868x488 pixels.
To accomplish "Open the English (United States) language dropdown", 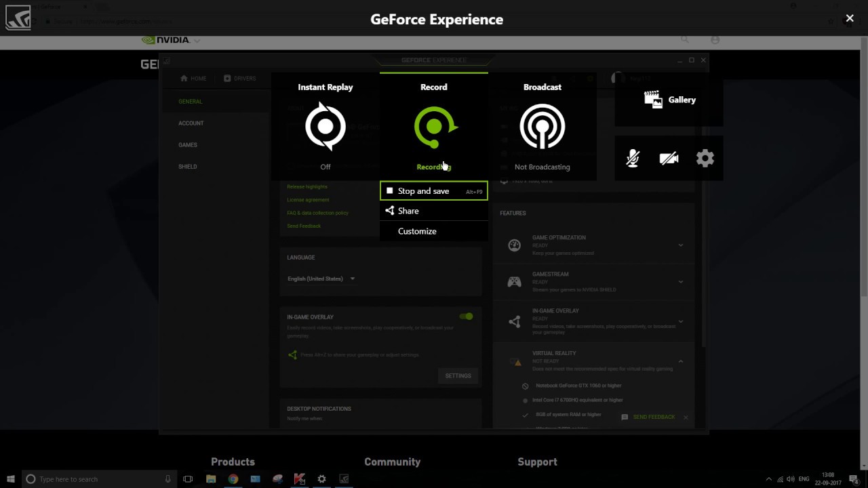I will (x=321, y=279).
